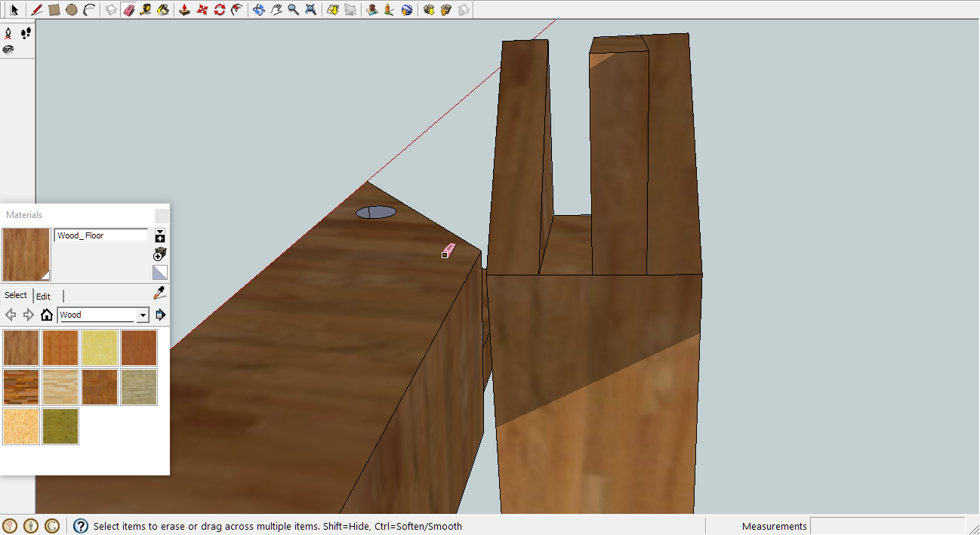Click the Get Models icon
Screen dimensions: 980x535
(428, 10)
